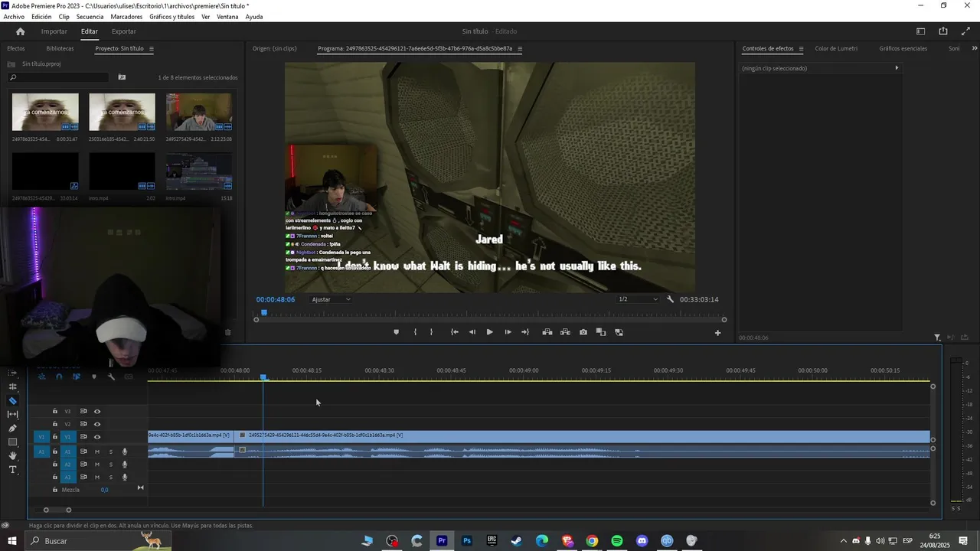
Task: Go to Out point
Action: tap(525, 332)
